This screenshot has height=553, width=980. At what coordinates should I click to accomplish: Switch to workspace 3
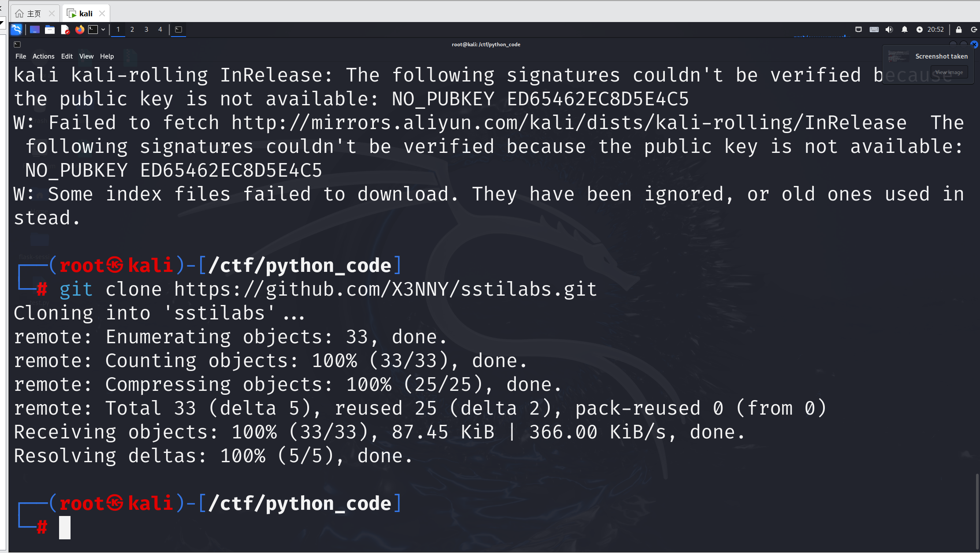146,30
